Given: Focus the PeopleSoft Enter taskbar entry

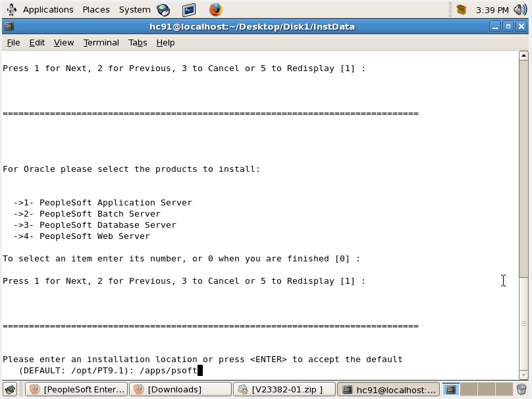Looking at the screenshot, I should (x=77, y=389).
